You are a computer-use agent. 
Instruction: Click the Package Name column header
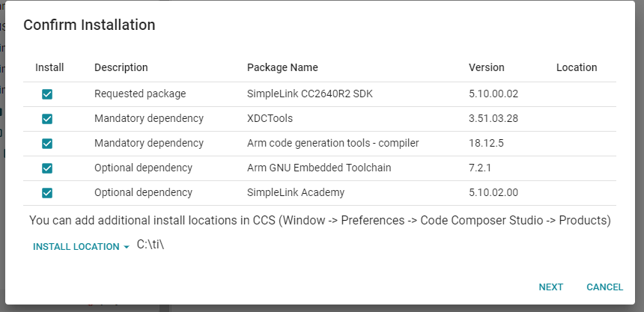pos(282,67)
